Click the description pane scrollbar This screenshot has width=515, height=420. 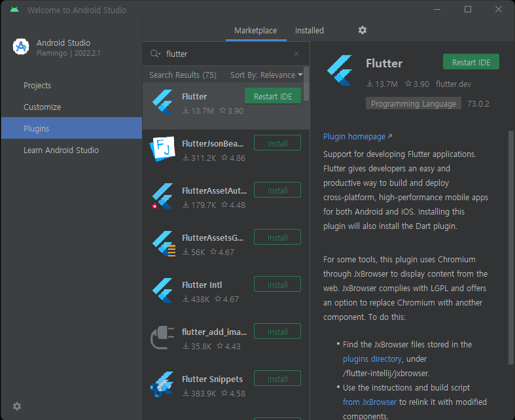click(510, 248)
